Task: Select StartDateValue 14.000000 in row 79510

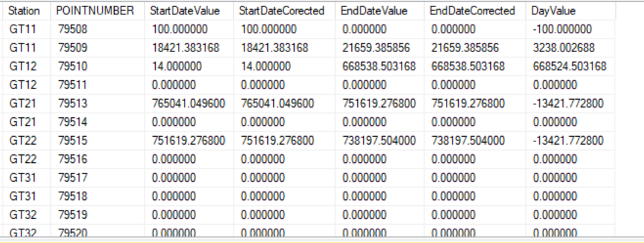Action: 188,66
